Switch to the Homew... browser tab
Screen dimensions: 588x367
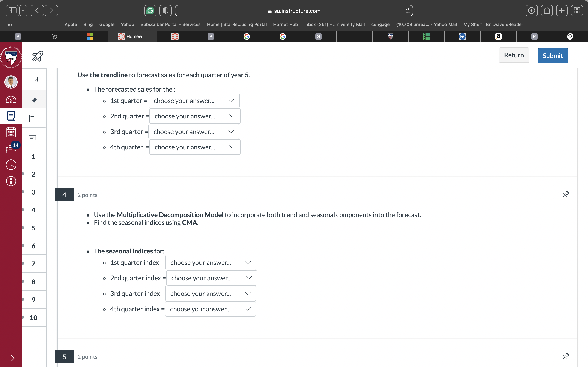coord(133,36)
